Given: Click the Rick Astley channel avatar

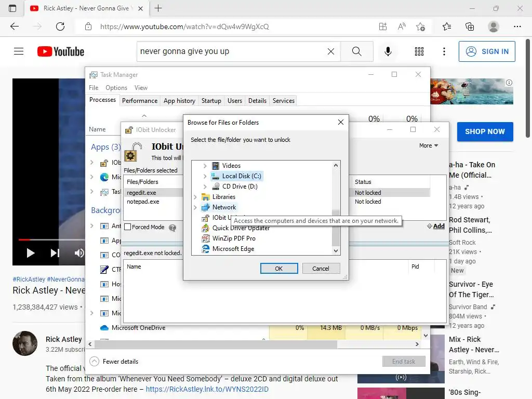Looking at the screenshot, I should [25, 343].
